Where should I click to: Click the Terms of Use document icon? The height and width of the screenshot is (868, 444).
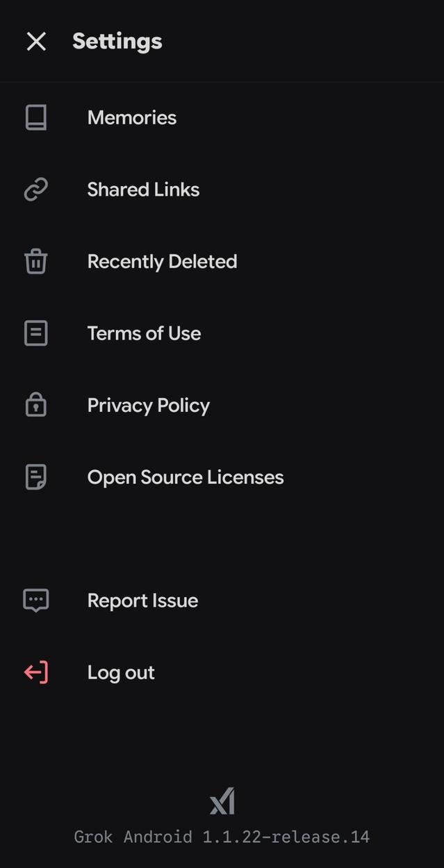tap(35, 333)
